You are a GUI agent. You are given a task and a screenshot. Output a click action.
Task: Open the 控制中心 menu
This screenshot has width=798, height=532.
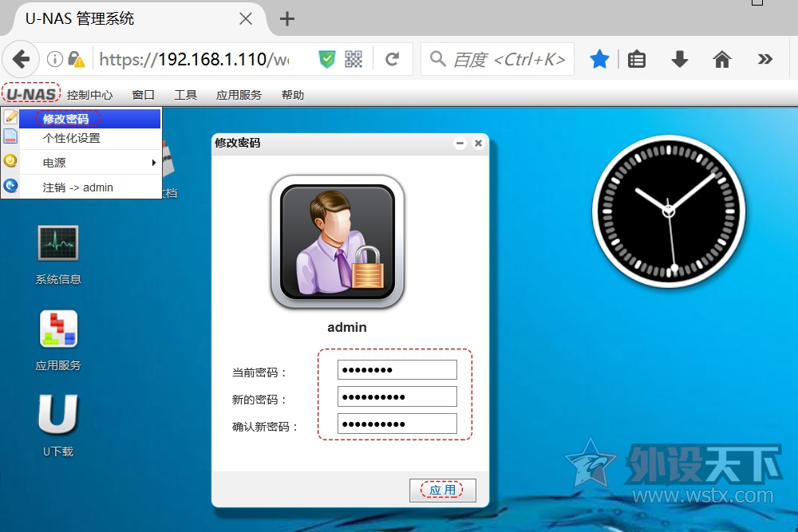tap(89, 95)
